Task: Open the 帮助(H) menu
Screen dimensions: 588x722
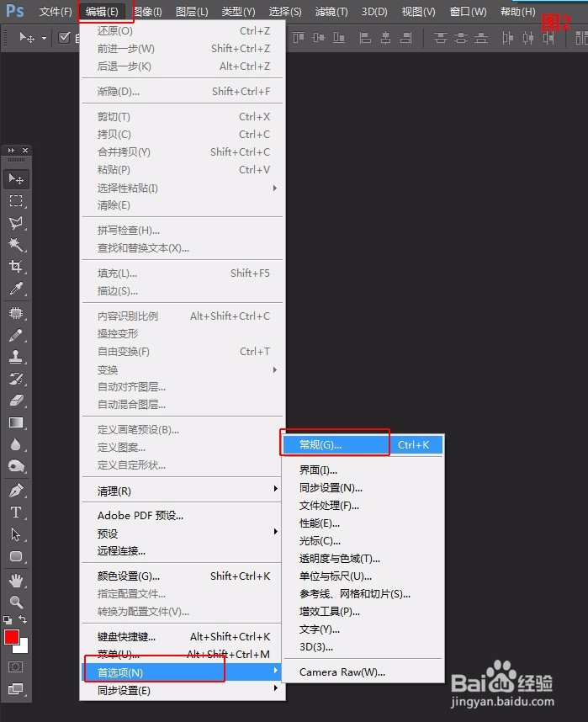Action: click(517, 12)
